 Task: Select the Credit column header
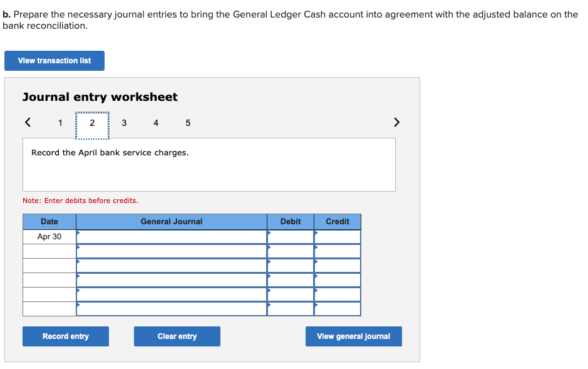pyautogui.click(x=338, y=222)
